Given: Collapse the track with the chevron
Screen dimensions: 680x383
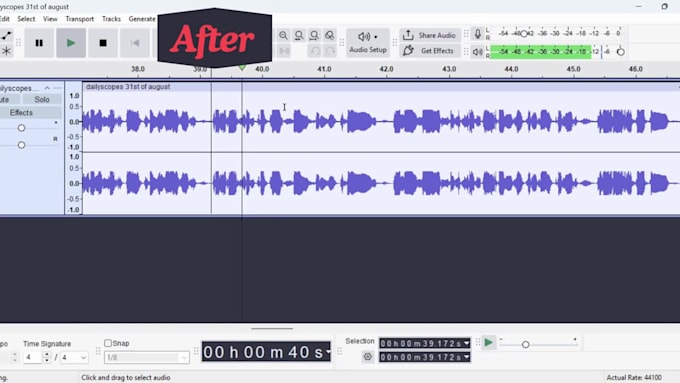Looking at the screenshot, I should (x=47, y=88).
